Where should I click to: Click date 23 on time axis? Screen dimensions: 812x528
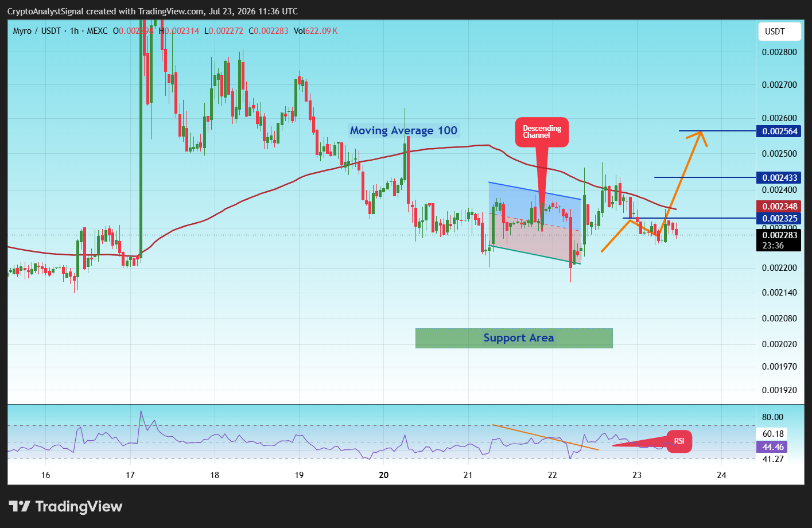(637, 475)
